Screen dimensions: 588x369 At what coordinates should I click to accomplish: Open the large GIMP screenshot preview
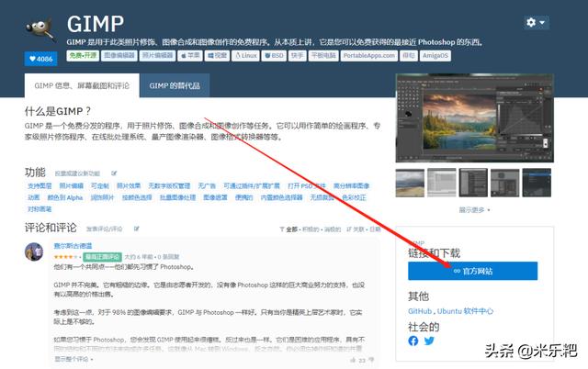[x=474, y=118]
